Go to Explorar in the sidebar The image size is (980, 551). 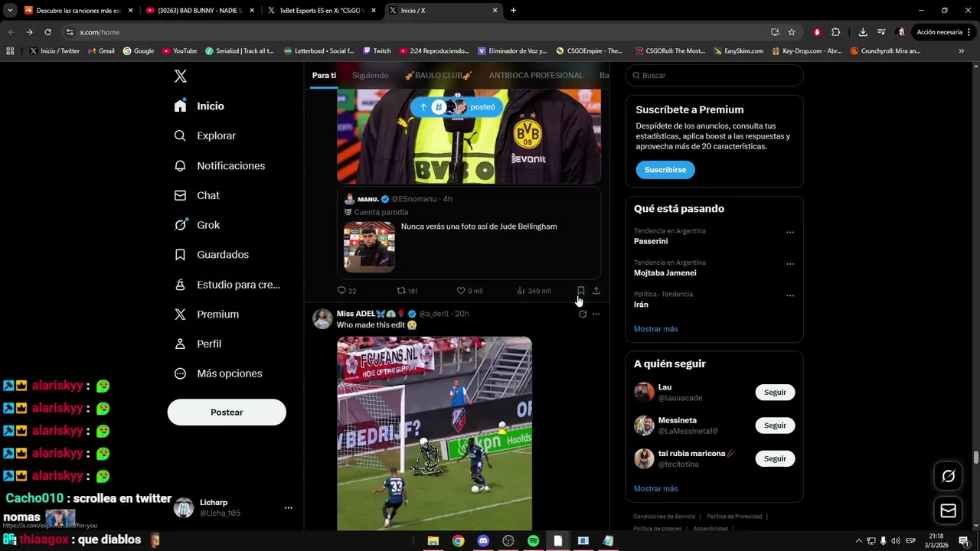[x=204, y=135]
